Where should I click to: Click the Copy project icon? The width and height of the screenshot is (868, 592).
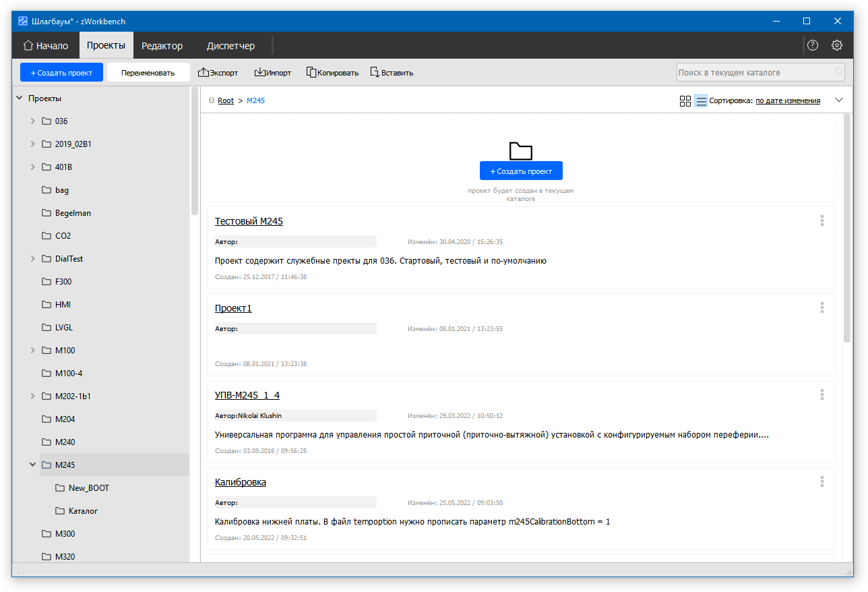pos(311,72)
